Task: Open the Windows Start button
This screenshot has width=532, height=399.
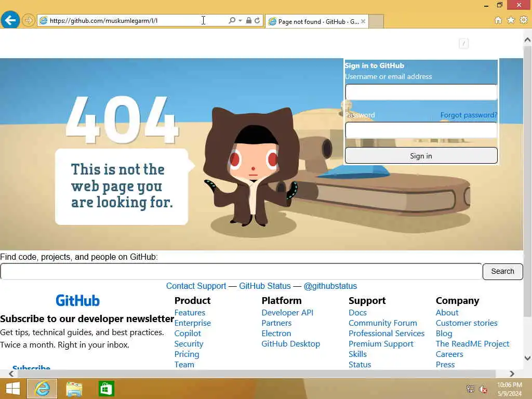Action: [13, 389]
